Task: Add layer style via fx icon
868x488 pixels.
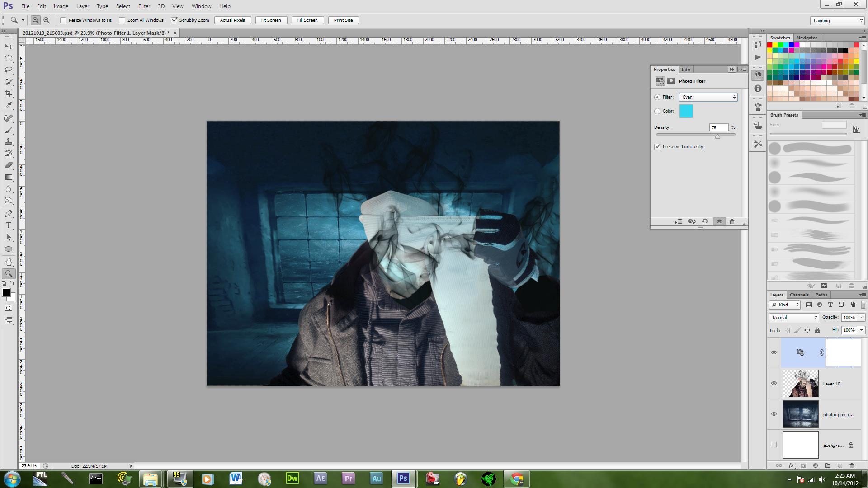Action: point(791,465)
